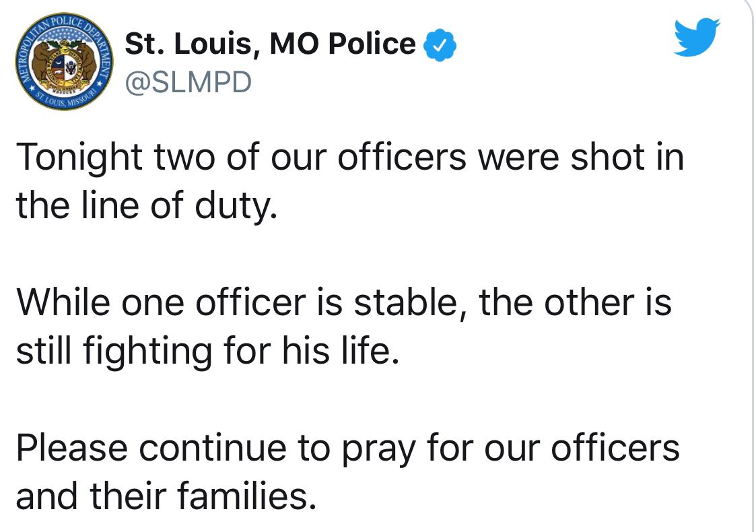Click the blue verified checkmark badge
Viewport: 756px width, 532px height.
(441, 46)
